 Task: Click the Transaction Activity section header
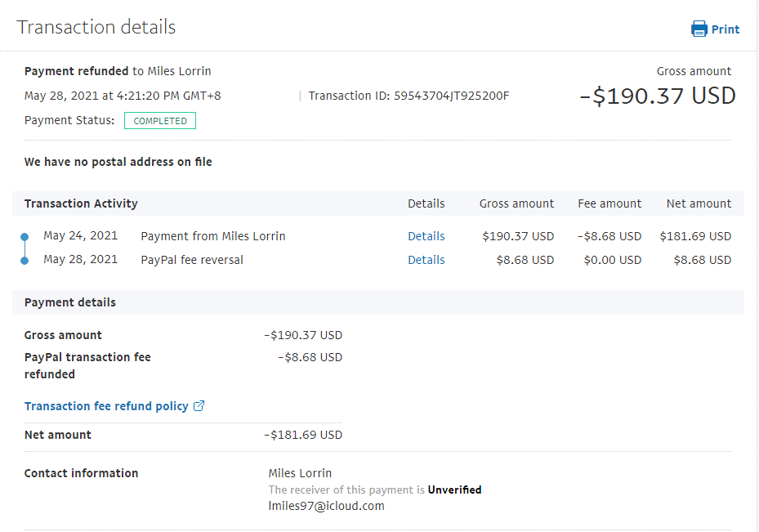point(81,203)
